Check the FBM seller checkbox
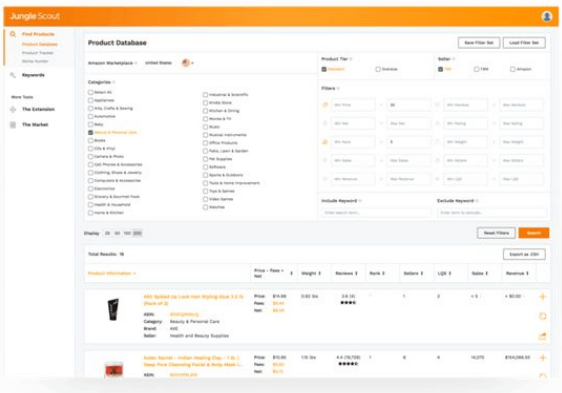562x393 pixels. click(476, 69)
